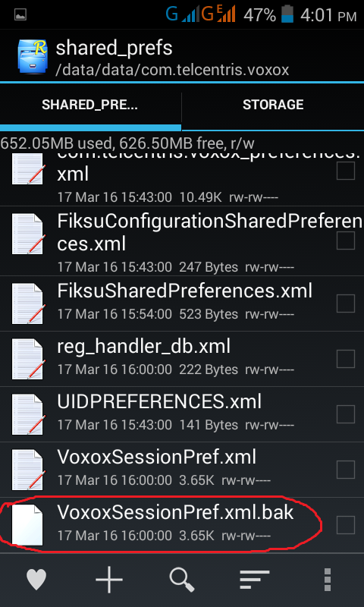
Task: Select checkbox beside VoxoxSessionPref.xml.bak
Action: coord(346,524)
